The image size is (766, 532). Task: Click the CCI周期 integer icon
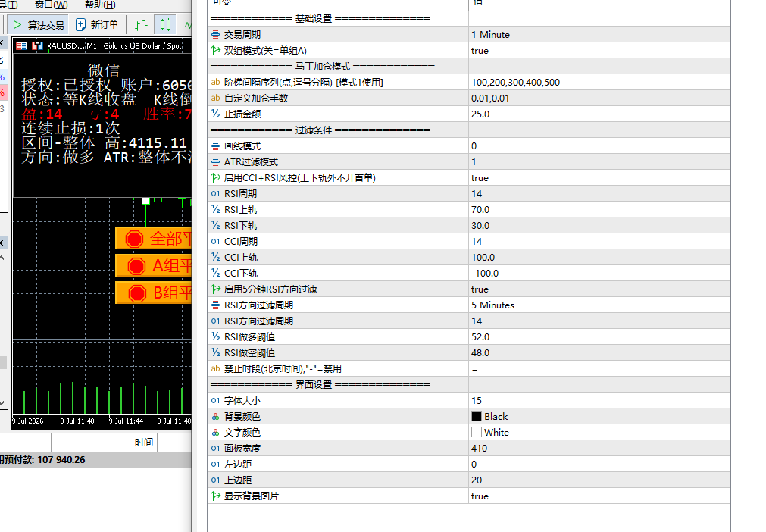215,241
